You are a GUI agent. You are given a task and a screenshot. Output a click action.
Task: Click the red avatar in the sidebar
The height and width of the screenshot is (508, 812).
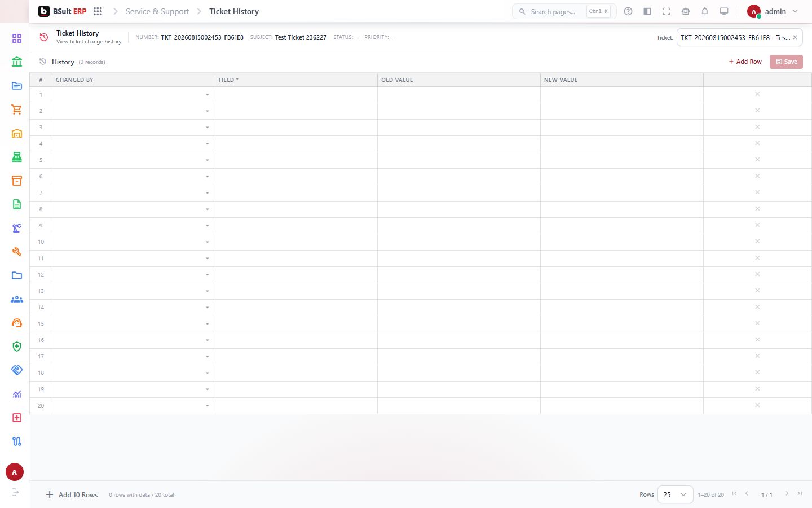tap(15, 472)
